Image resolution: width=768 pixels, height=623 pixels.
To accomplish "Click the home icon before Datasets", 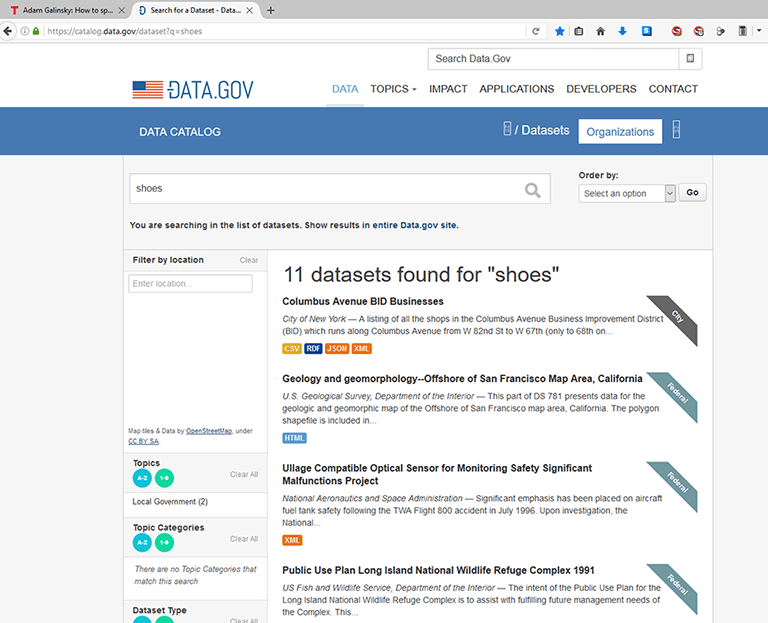I will point(507,129).
